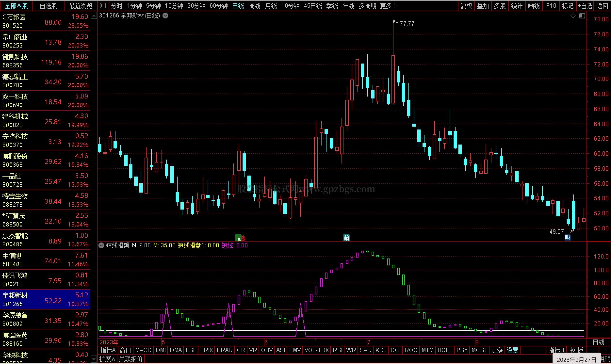Switch to 指标B tab

click(556, 350)
